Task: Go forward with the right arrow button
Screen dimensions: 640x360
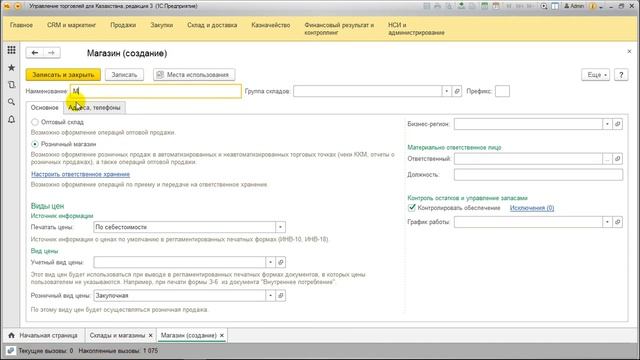Action: 51,53
